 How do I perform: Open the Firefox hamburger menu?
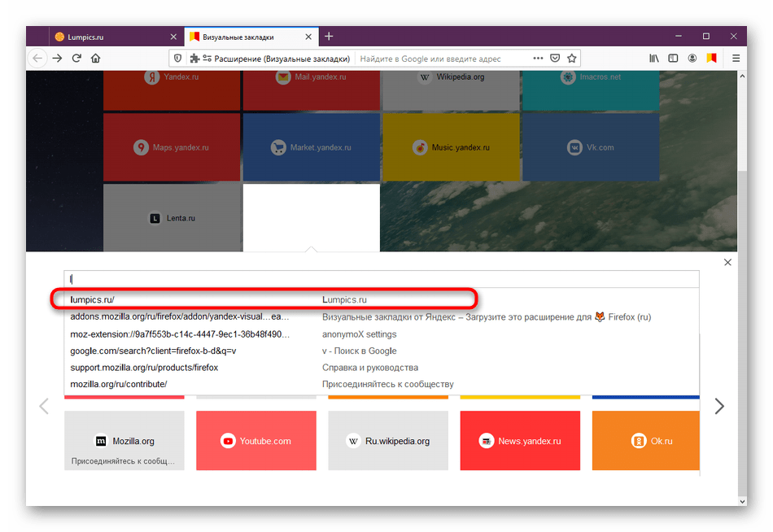736,59
